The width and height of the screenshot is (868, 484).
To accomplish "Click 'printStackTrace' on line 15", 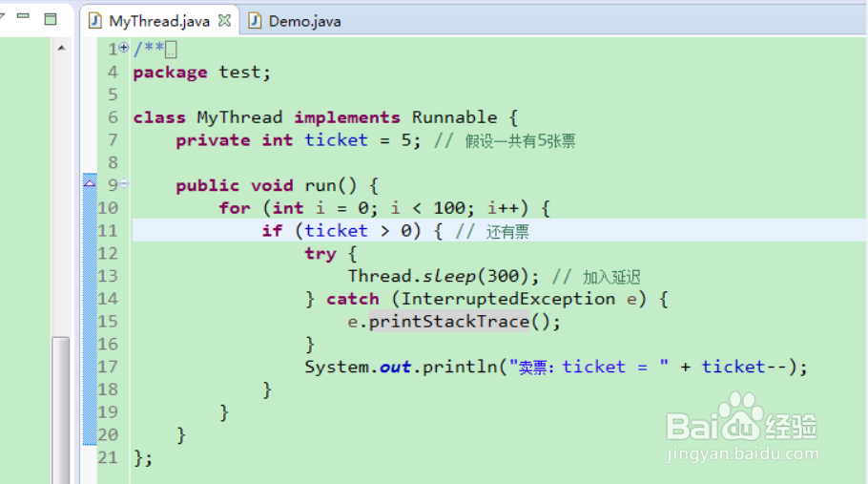I will click(x=449, y=322).
